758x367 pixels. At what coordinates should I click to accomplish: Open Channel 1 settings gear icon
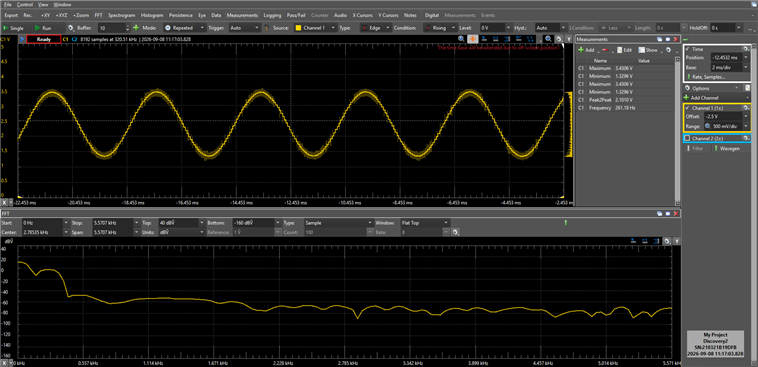point(746,108)
